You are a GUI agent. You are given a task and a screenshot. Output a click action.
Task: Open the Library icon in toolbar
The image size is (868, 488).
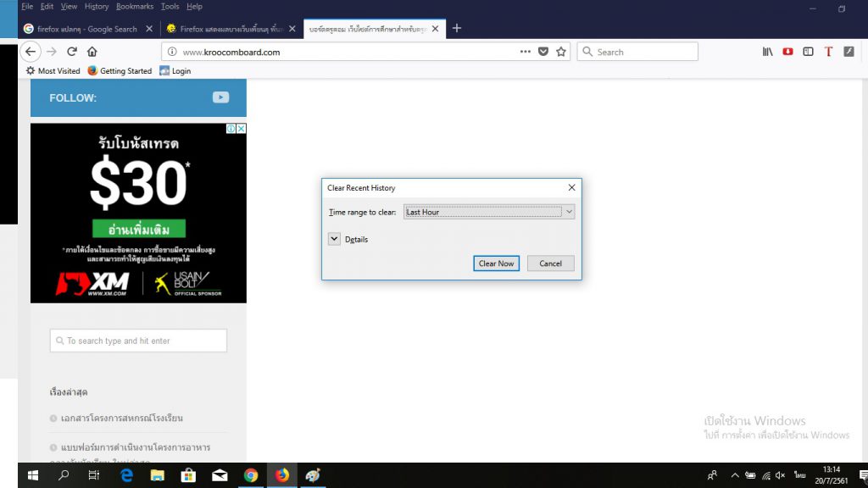[x=768, y=52]
